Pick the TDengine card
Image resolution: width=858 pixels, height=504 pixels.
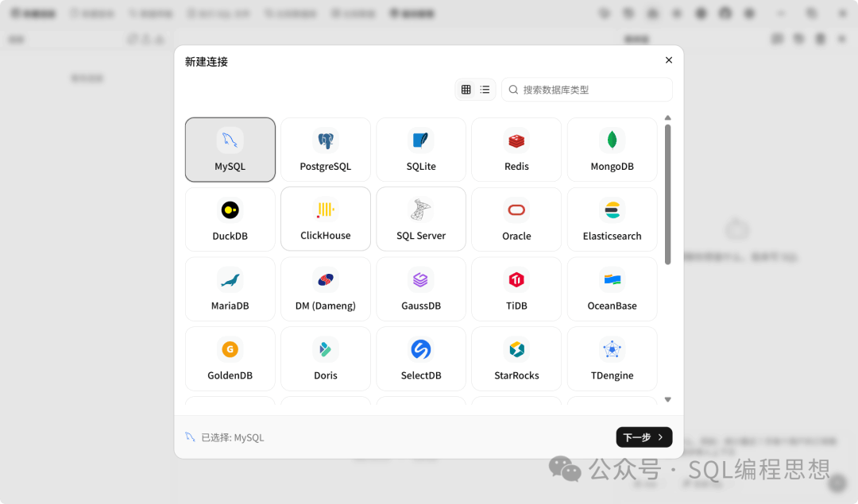point(613,359)
